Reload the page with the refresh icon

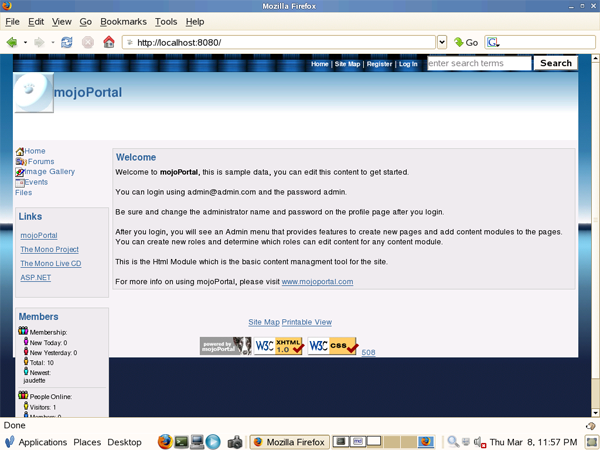click(x=67, y=42)
